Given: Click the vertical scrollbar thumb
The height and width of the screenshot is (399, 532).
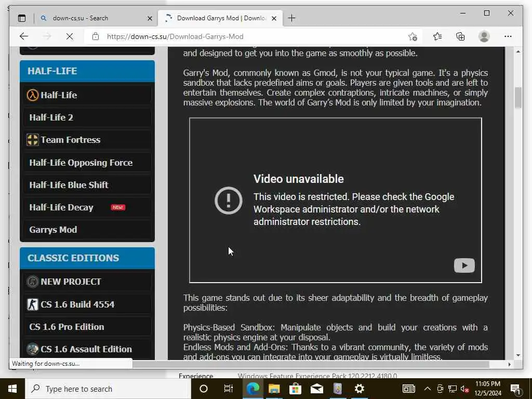Looking at the screenshot, I should (518, 97).
